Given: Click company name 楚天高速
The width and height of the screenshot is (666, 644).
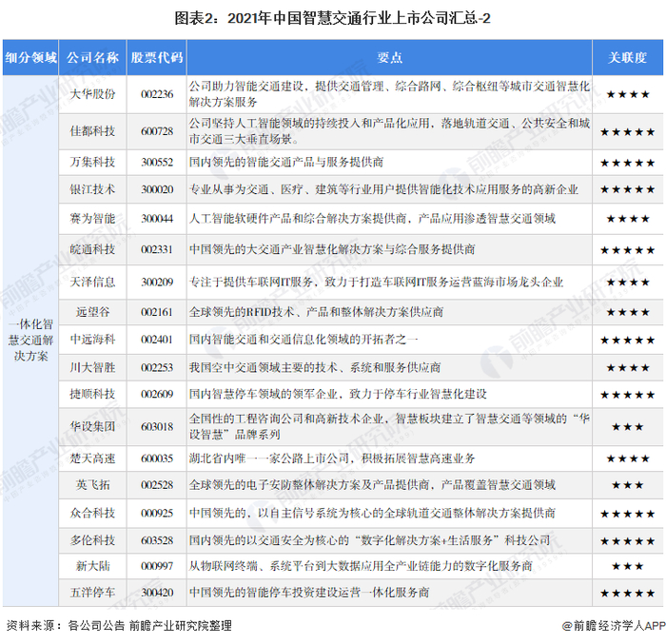Looking at the screenshot, I should click(92, 459).
